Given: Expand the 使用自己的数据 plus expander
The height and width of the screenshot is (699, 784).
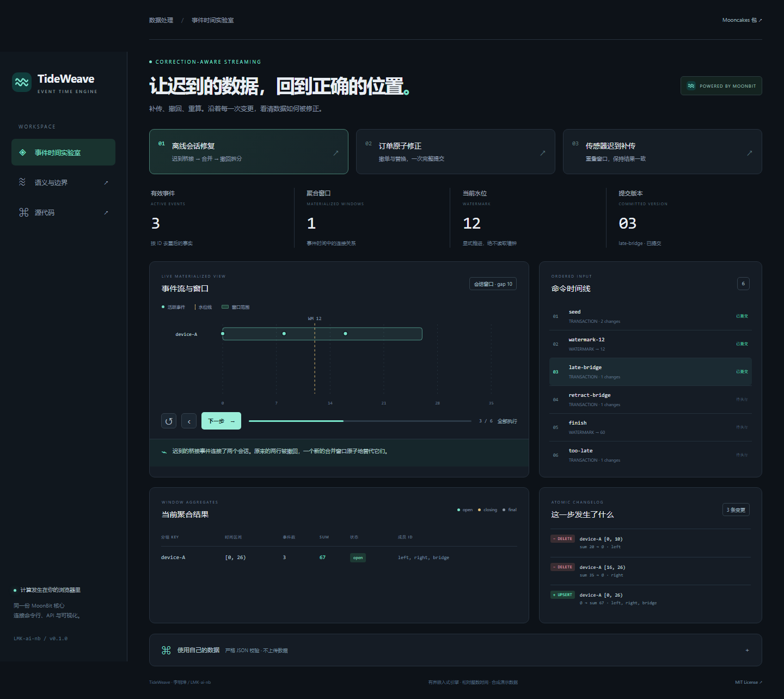Looking at the screenshot, I should point(747,650).
